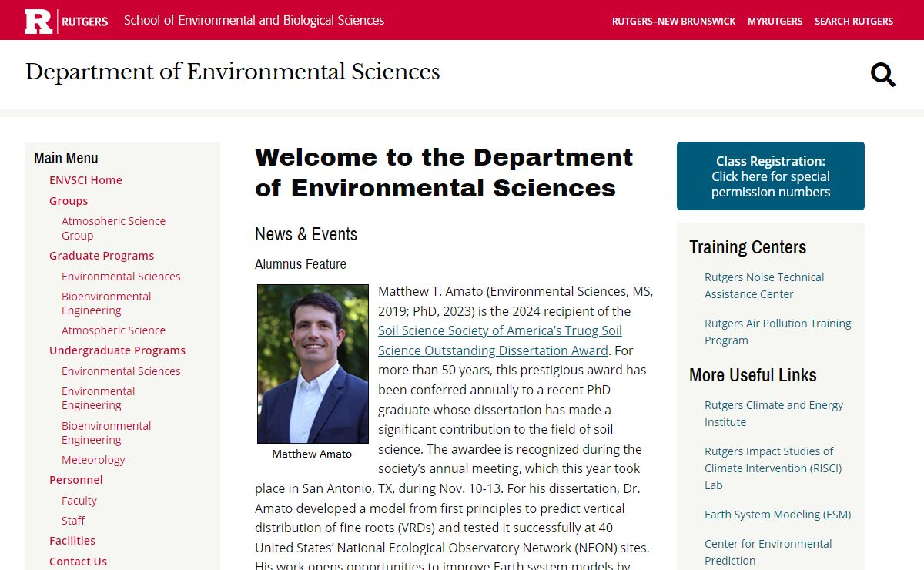This screenshot has width=924, height=570.
Task: Click Matthew Amato photo
Action: 313,364
